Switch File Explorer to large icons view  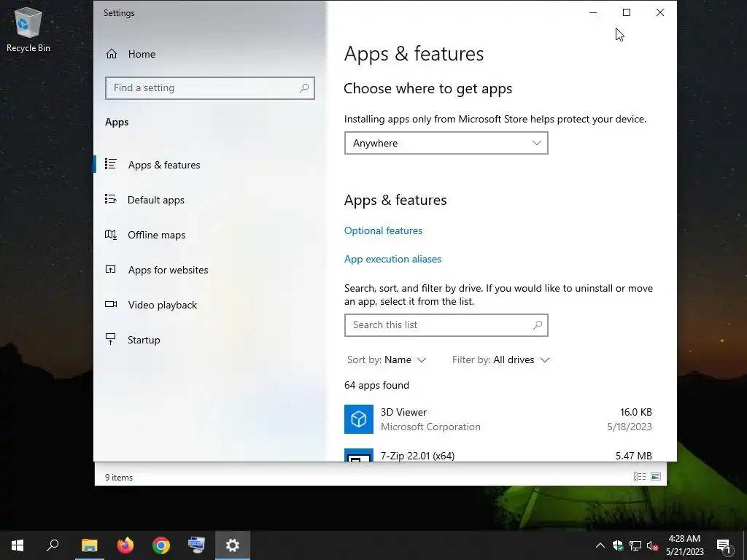(656, 477)
